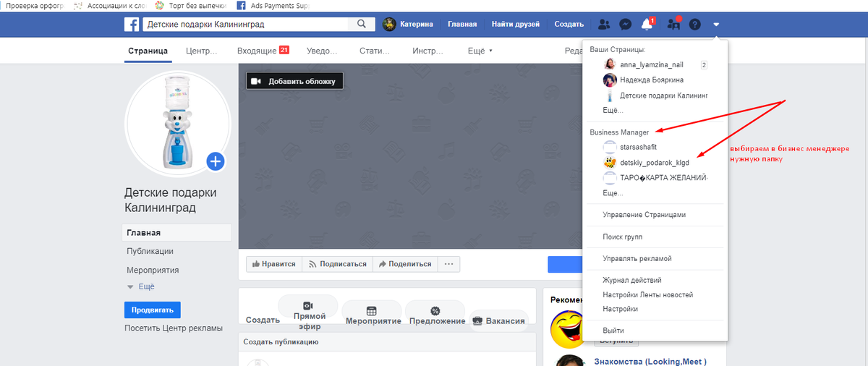Open Настройки menu item

click(620, 309)
